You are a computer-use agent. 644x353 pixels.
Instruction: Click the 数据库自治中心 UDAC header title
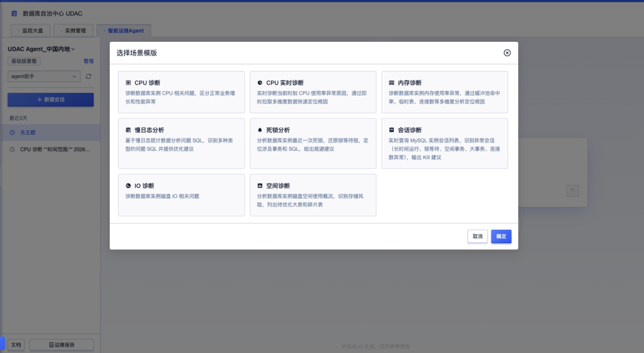52,14
